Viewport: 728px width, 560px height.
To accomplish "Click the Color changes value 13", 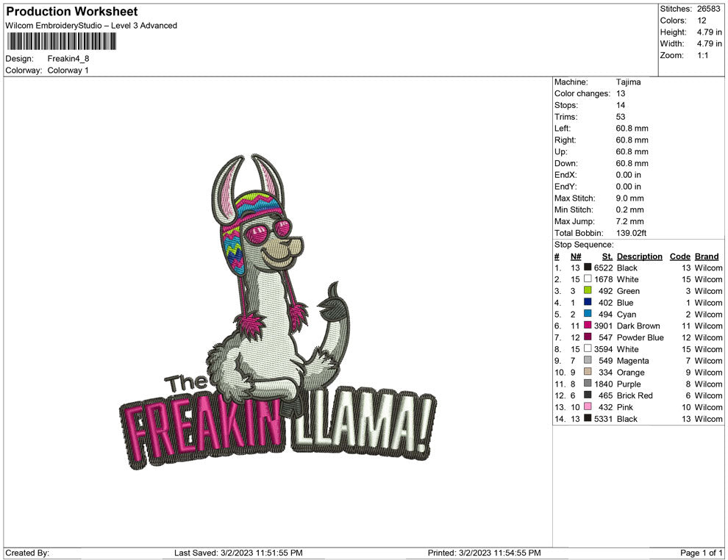I will pos(621,93).
